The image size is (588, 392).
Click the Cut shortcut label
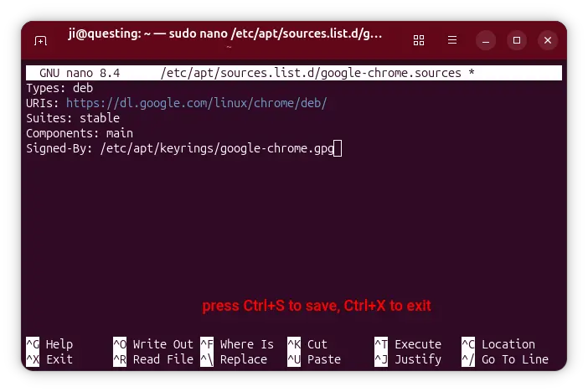[317, 344]
